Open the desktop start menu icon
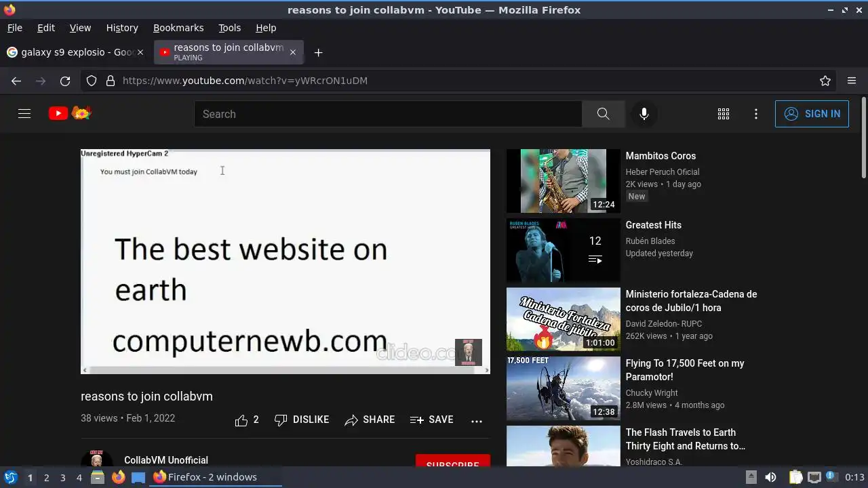This screenshot has width=868, height=488. [11, 477]
